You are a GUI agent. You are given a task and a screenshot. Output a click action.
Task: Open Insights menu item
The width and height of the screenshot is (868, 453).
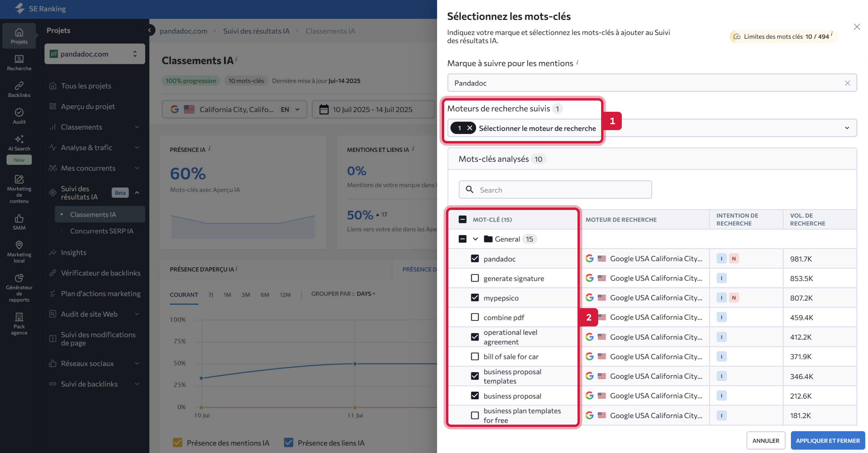click(x=74, y=252)
